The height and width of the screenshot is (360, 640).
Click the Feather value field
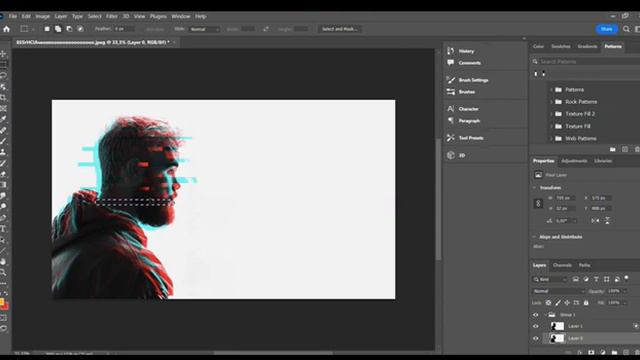124,29
